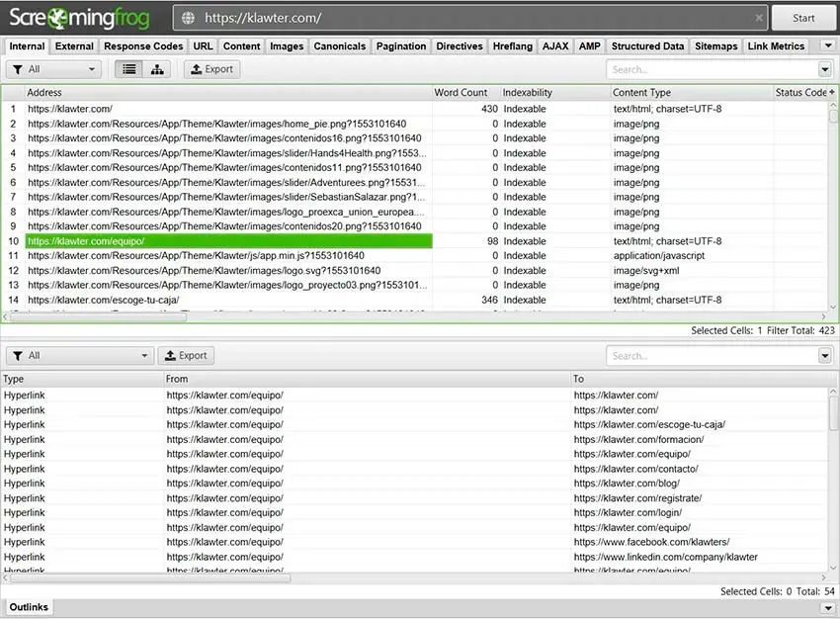
Task: Sort by the Word Count column header
Action: (462, 92)
